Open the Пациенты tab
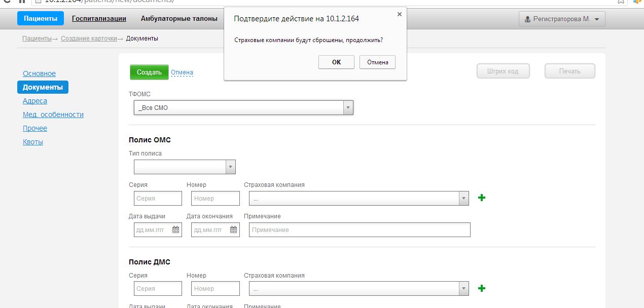Screen dimensions: 644x308 click(41, 19)
